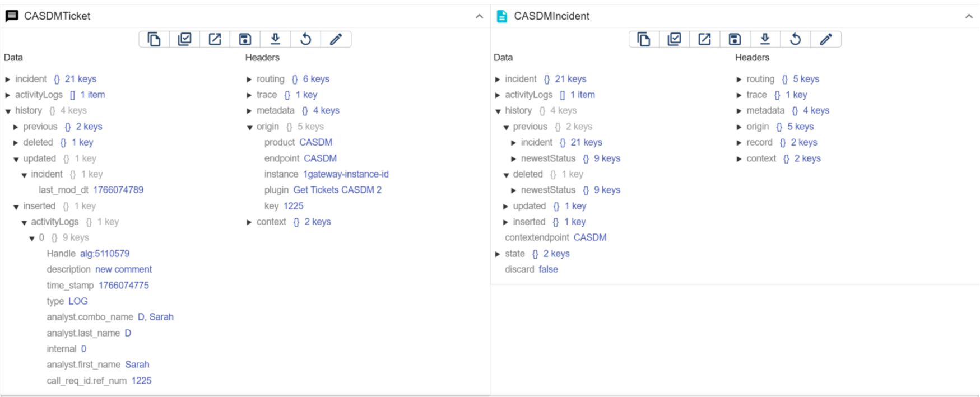Collapse the origin node in CASDMTicket headers

coord(249,127)
